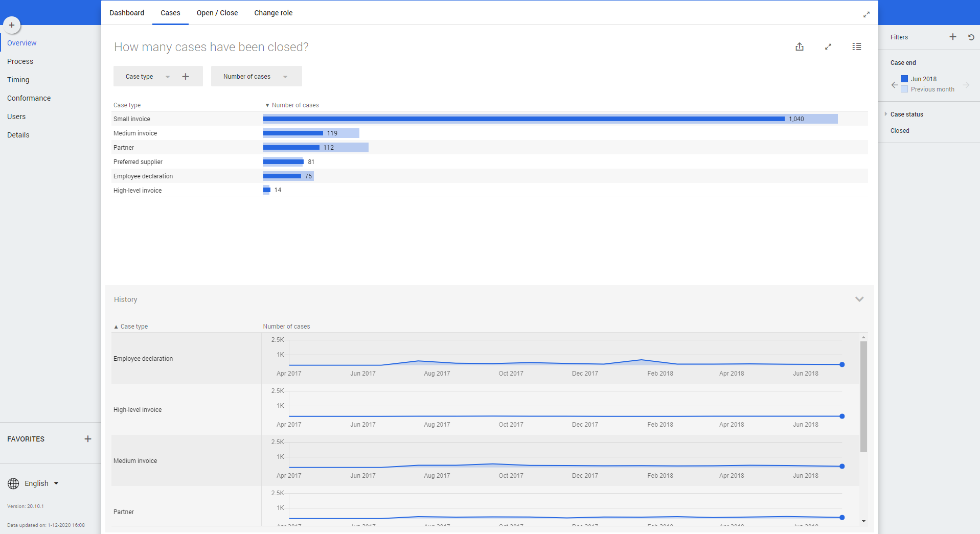Click the Small invoice bar in chart
Viewport: 980px width, 534px height.
pos(523,119)
